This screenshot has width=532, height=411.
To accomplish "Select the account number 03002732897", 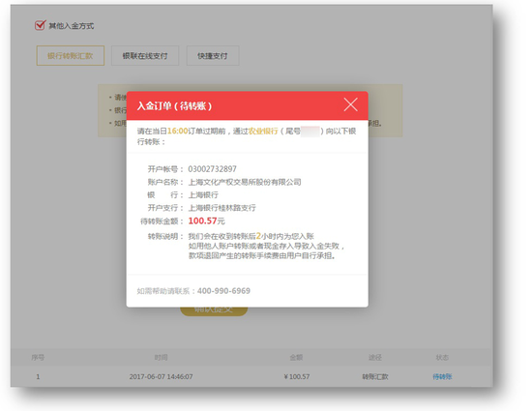I will tap(213, 169).
